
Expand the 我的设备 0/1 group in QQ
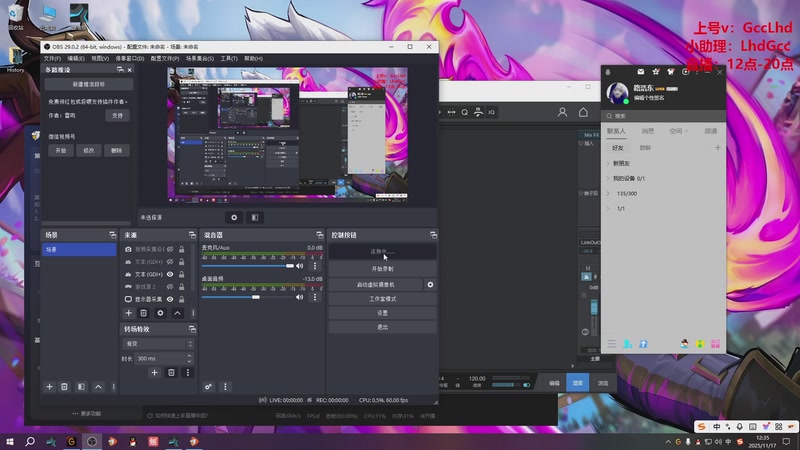pos(608,179)
